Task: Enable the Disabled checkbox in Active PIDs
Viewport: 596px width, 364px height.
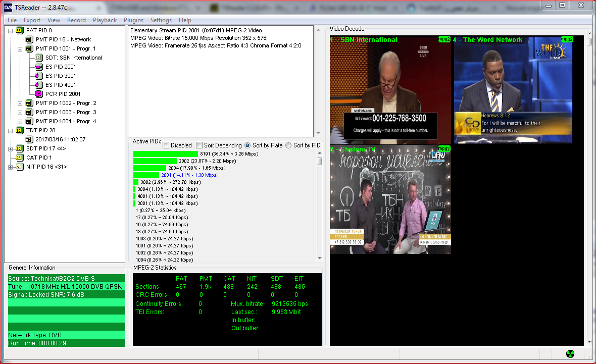Action: (x=166, y=145)
